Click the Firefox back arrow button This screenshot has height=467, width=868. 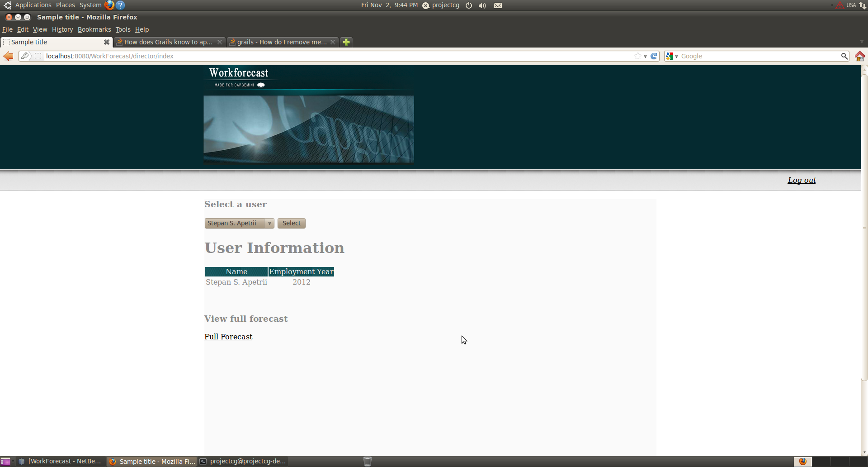click(x=8, y=56)
